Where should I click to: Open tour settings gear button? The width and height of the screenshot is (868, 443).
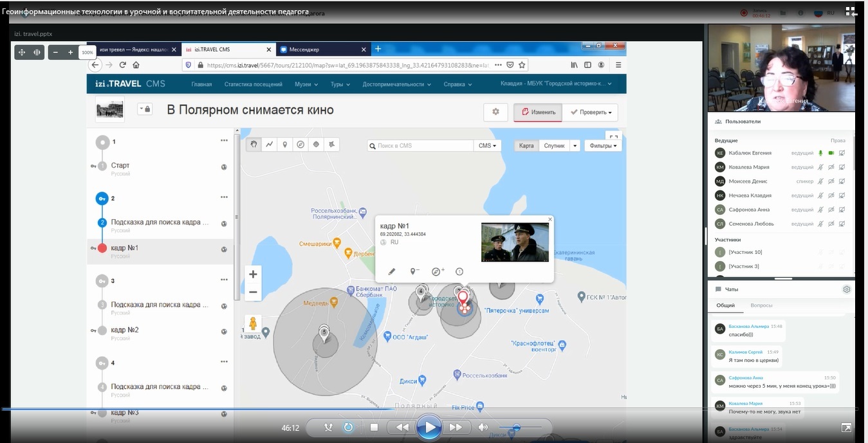tap(495, 112)
